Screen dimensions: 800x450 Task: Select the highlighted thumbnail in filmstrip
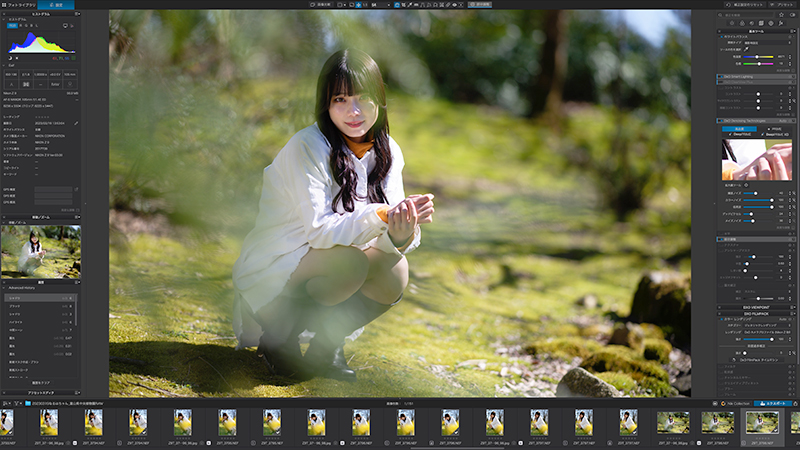pyautogui.click(x=762, y=423)
